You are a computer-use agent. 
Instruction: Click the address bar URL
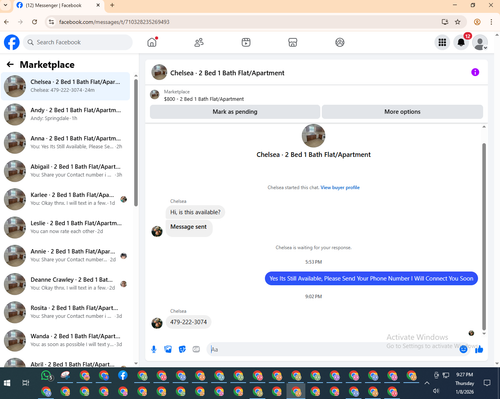114,22
